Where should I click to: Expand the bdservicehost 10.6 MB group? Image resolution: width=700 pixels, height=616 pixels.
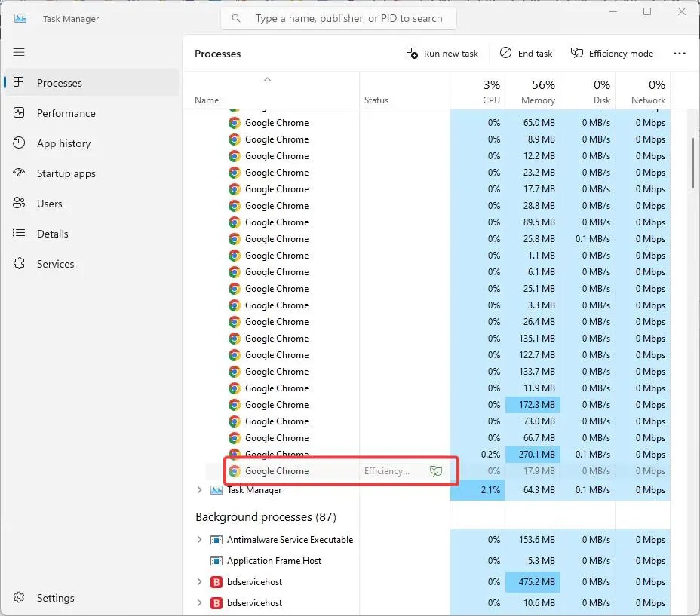[x=200, y=602]
